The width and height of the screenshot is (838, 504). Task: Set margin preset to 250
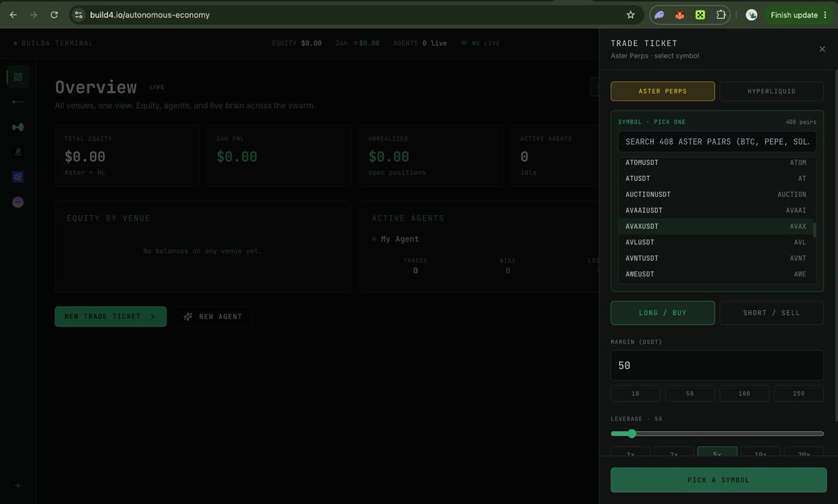pos(799,394)
